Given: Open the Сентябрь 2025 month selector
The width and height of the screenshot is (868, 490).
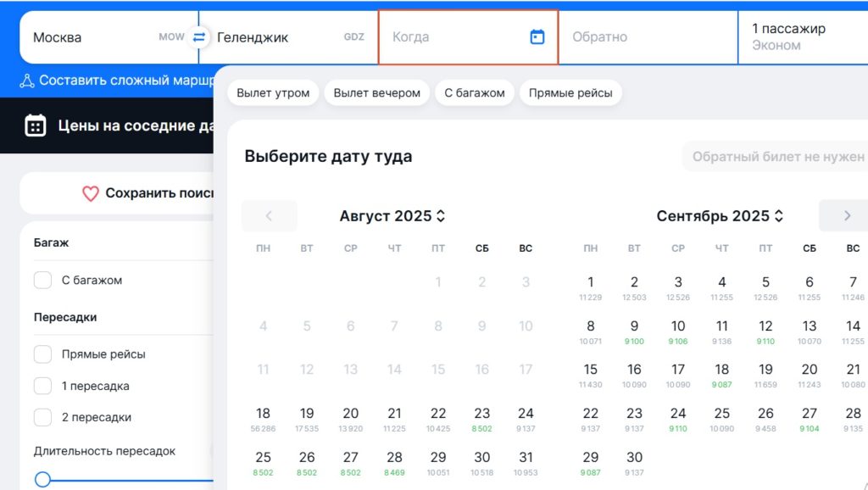Looking at the screenshot, I should (x=720, y=216).
